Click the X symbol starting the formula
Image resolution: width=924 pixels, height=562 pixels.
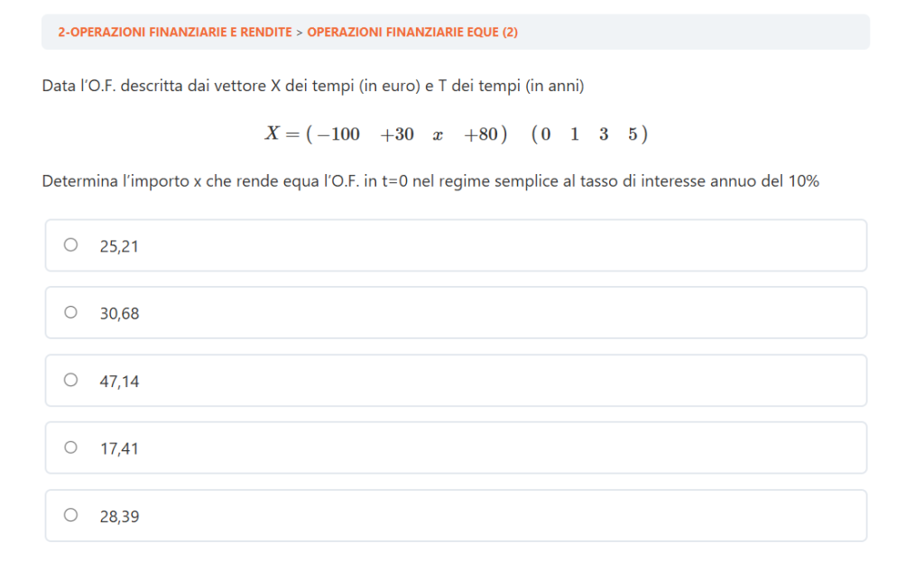[x=273, y=134]
